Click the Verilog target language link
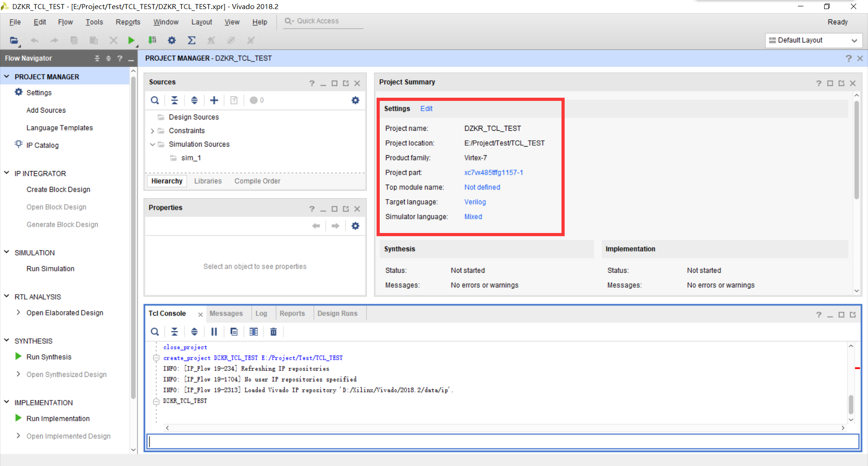Image resolution: width=868 pixels, height=466 pixels. (x=475, y=202)
